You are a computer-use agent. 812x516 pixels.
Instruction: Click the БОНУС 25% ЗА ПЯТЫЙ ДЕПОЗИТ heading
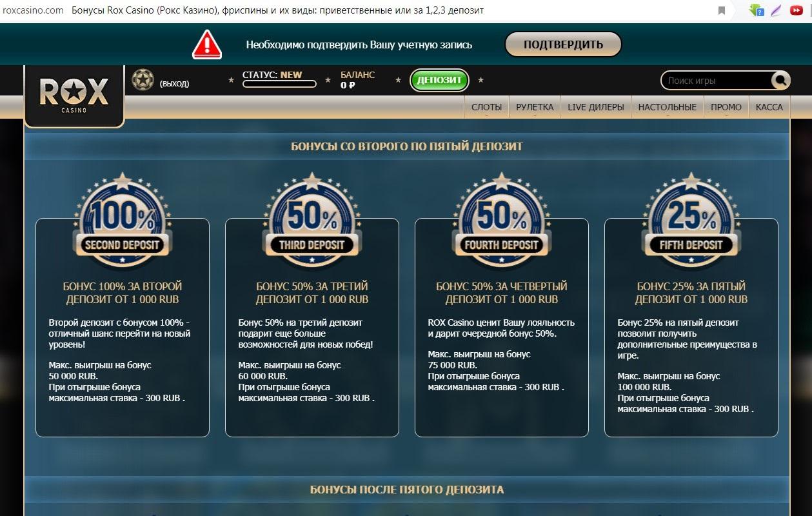(x=691, y=293)
